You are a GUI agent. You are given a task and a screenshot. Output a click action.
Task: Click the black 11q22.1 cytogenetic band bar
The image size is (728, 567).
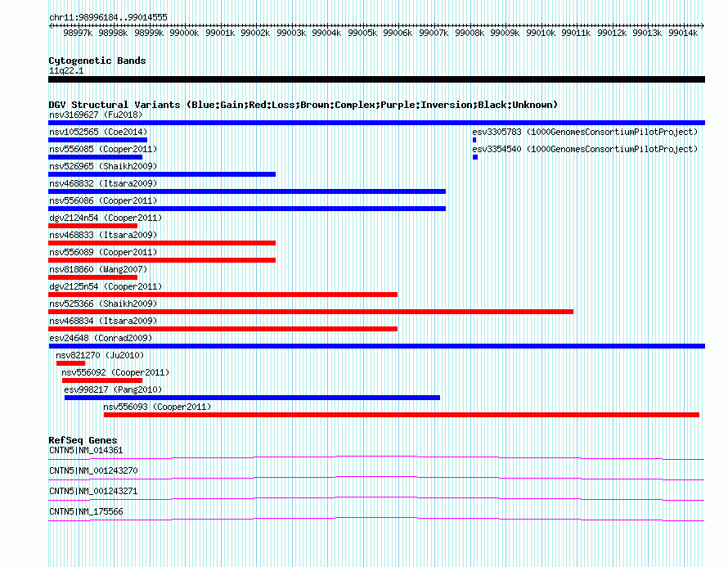tap(376, 79)
